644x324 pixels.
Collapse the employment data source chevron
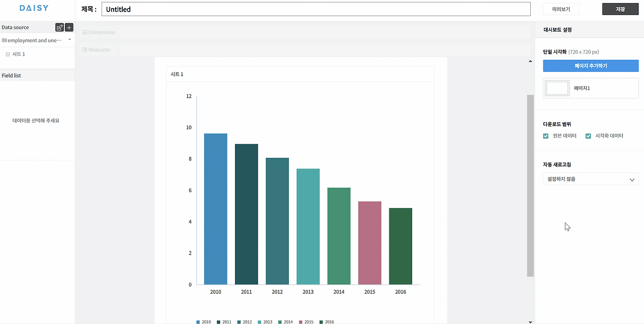point(69,40)
